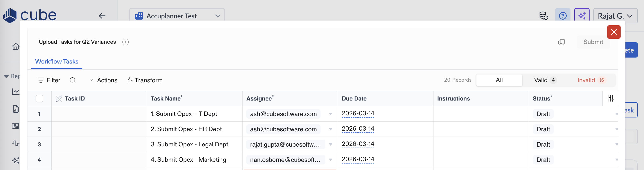Open the Accuplanner Test company dropdown
This screenshot has height=170, width=644.
point(177,16)
